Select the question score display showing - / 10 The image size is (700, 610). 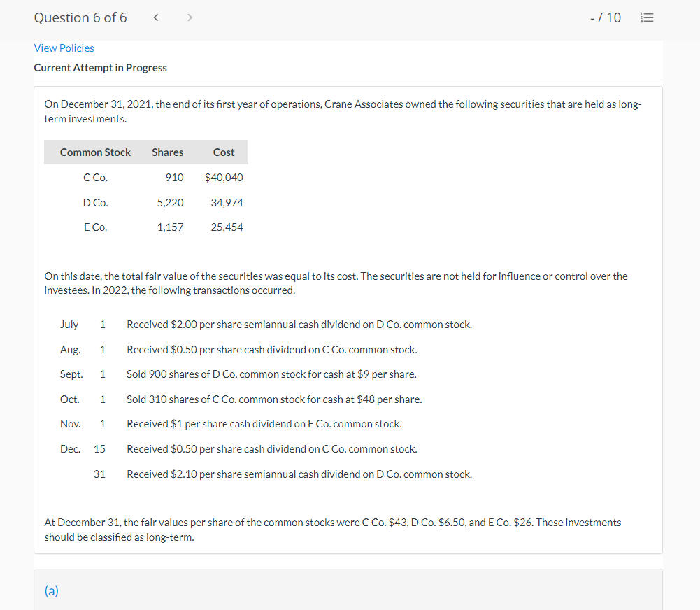tap(606, 17)
